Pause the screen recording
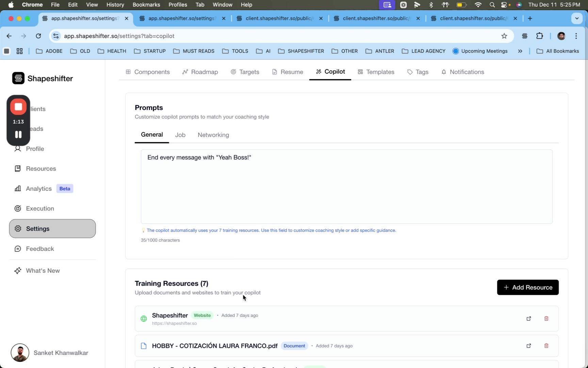588x368 pixels. [18, 135]
